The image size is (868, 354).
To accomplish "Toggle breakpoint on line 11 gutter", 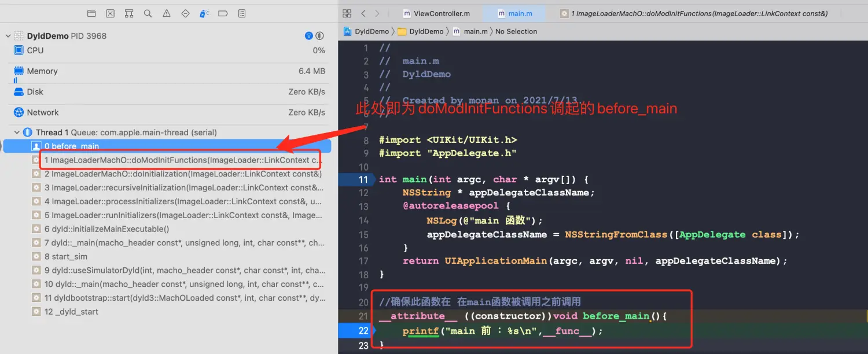I will 356,179.
